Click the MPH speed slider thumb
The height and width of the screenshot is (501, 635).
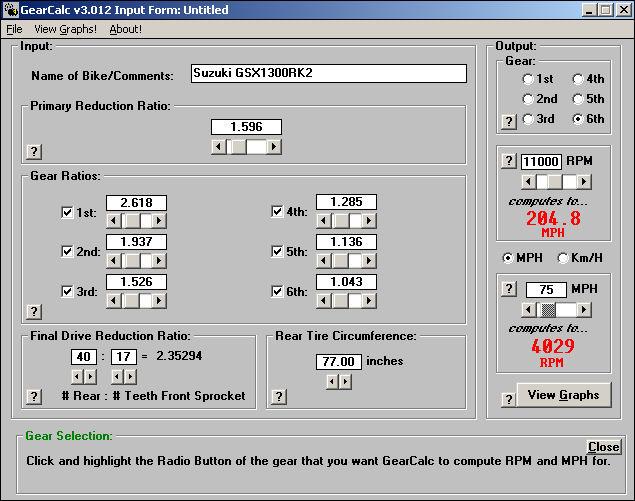pyautogui.click(x=548, y=310)
